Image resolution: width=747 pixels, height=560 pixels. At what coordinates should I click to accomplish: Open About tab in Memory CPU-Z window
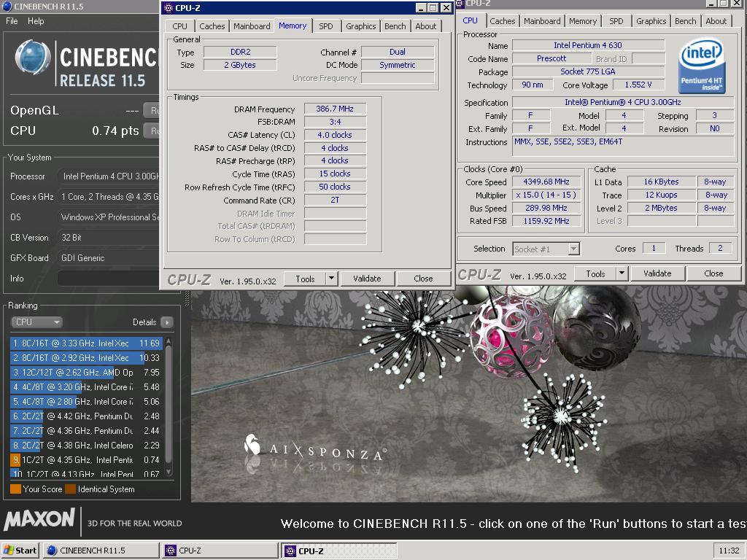(x=425, y=26)
